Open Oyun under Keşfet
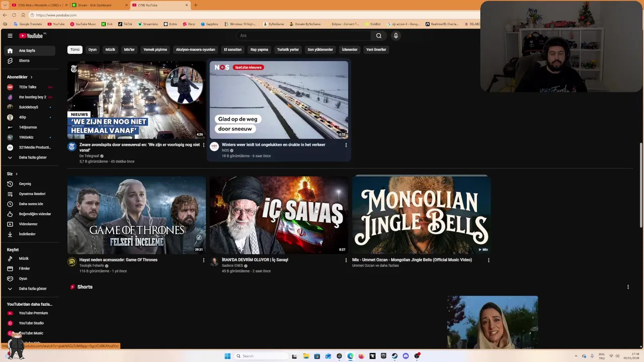This screenshot has width=644, height=362. click(30, 279)
